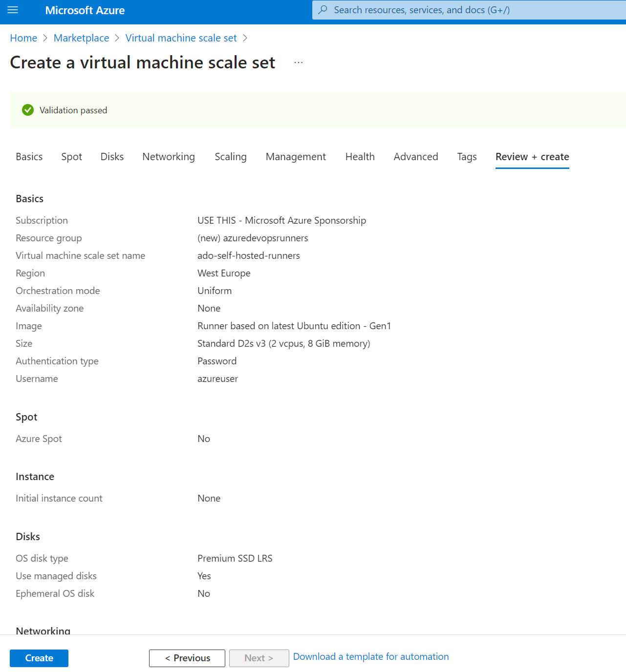Select the Networking tab

(x=169, y=157)
